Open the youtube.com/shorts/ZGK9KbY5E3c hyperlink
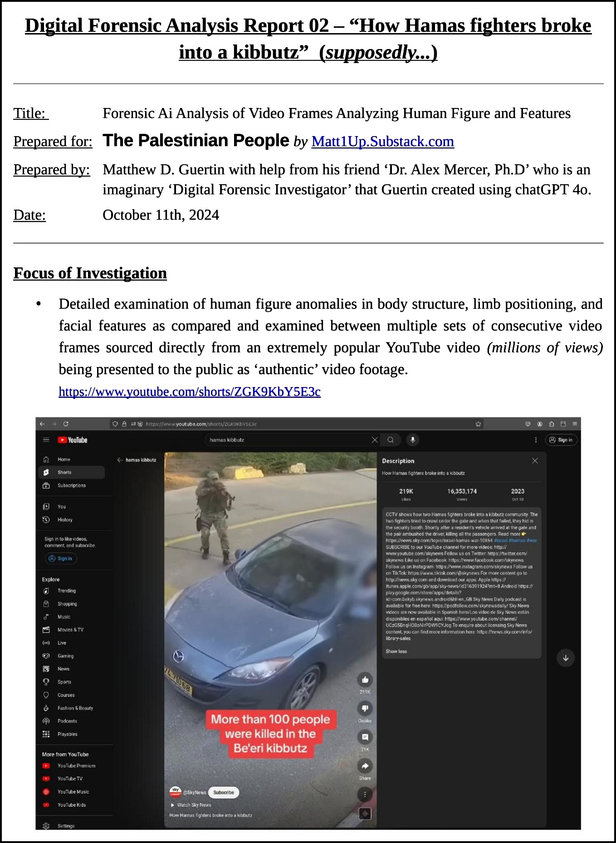Viewport: 616px width, 843px height. point(190,392)
